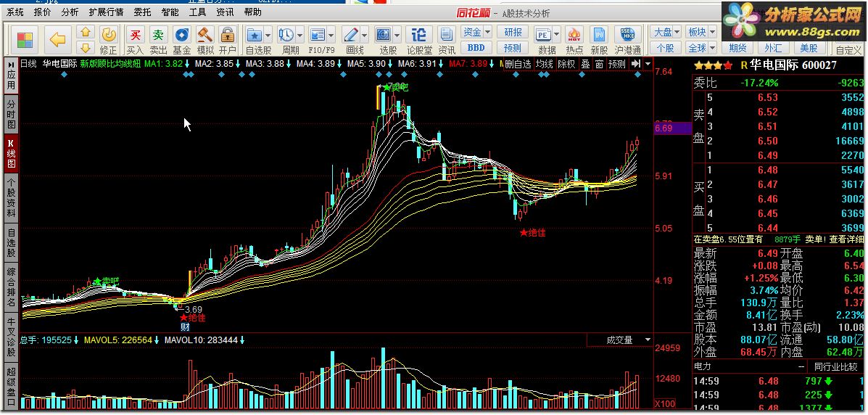Click the 财 marker on the chart
868x415 pixels.
(x=185, y=327)
